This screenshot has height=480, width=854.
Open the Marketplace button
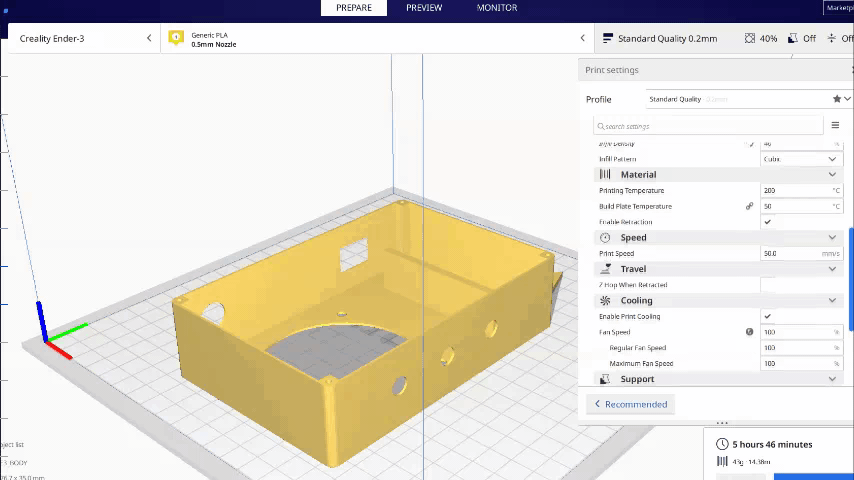[x=837, y=8]
